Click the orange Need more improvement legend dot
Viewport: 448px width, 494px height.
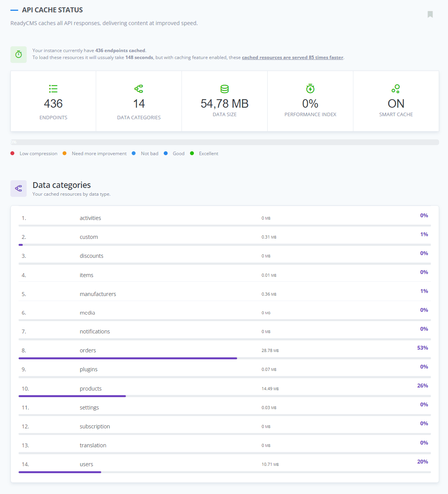(64, 153)
